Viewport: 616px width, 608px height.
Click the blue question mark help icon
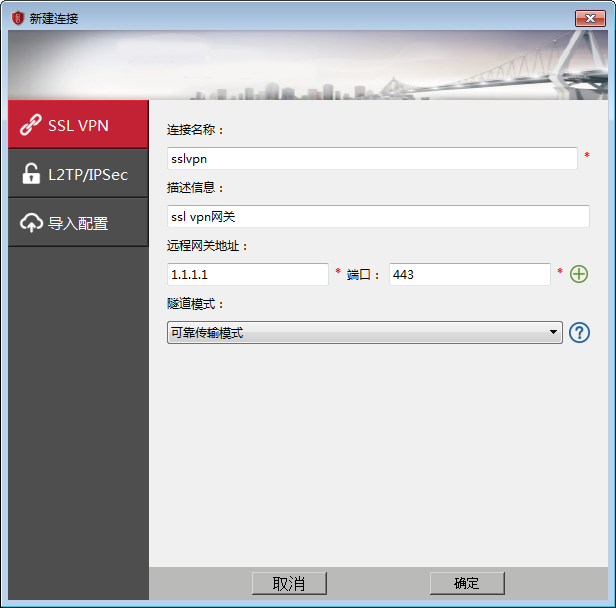pyautogui.click(x=579, y=332)
